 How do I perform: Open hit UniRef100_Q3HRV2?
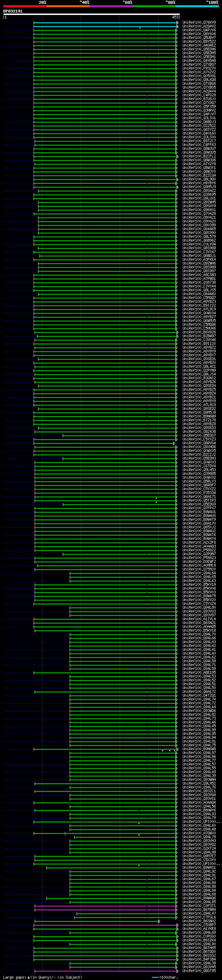click(x=199, y=110)
